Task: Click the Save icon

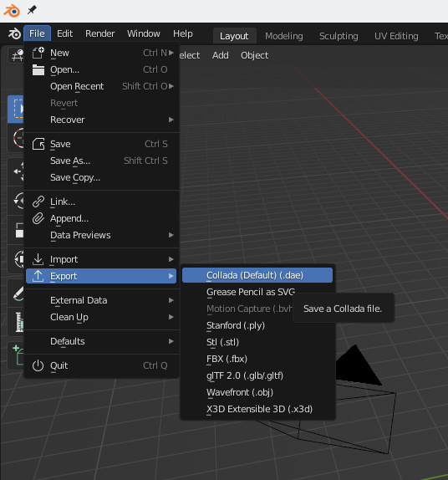Action: 38,144
